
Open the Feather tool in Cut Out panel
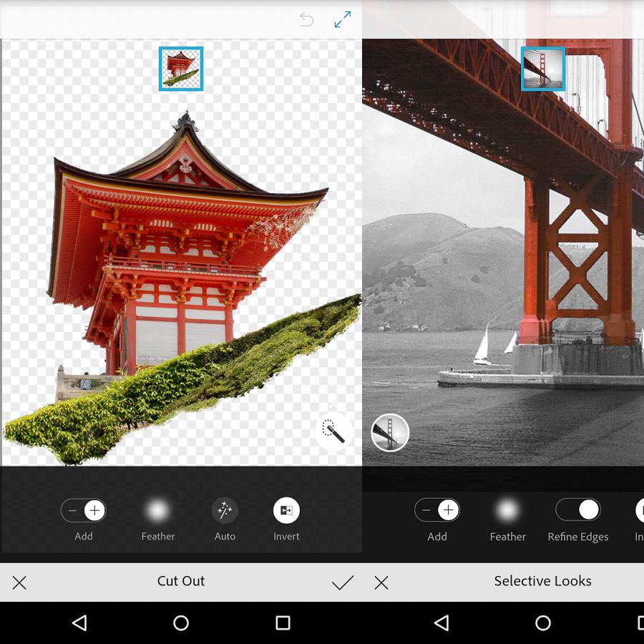[x=157, y=510]
